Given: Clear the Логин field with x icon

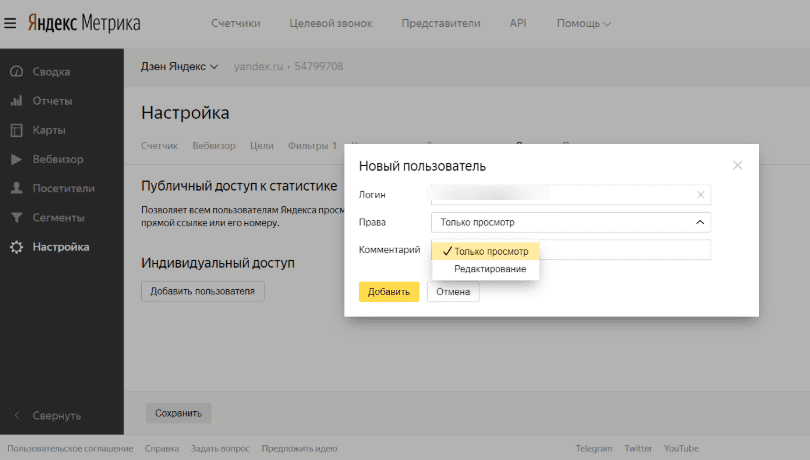Looking at the screenshot, I should click(x=700, y=195).
